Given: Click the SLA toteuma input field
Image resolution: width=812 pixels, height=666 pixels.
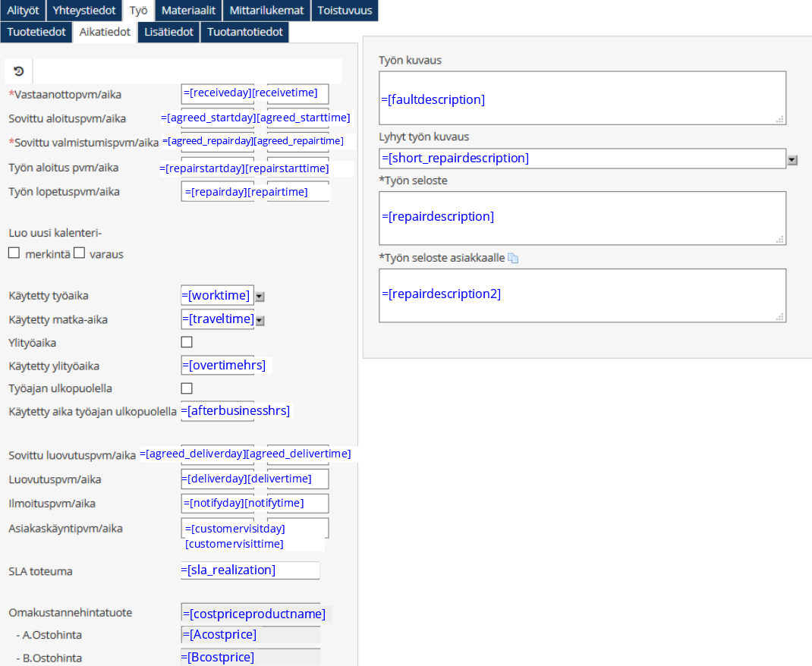Looking at the screenshot, I should (x=250, y=570).
